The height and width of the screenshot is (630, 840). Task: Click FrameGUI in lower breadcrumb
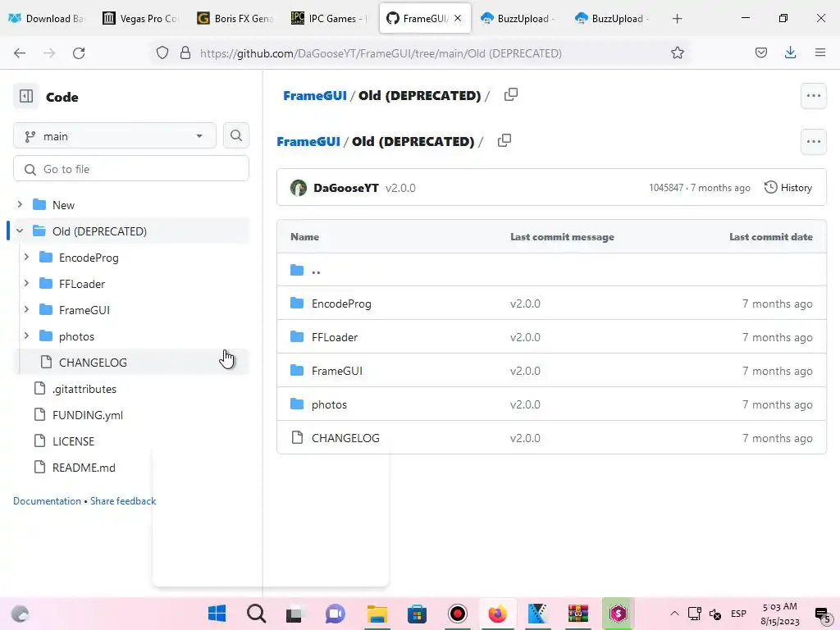point(308,141)
